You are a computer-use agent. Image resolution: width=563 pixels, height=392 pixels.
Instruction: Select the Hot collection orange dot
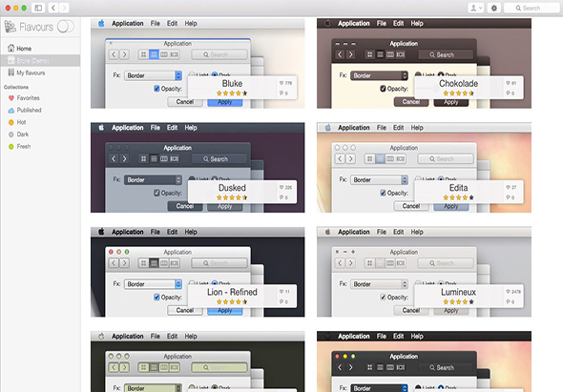pyautogui.click(x=11, y=122)
